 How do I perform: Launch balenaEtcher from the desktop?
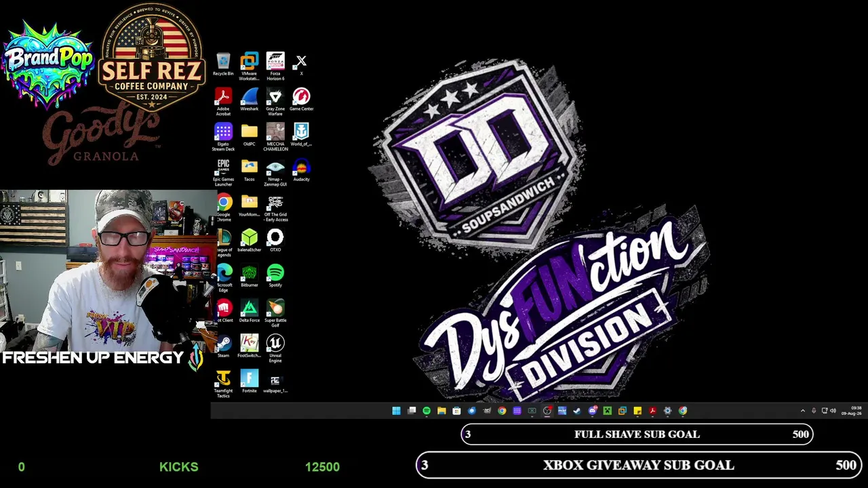pyautogui.click(x=249, y=241)
